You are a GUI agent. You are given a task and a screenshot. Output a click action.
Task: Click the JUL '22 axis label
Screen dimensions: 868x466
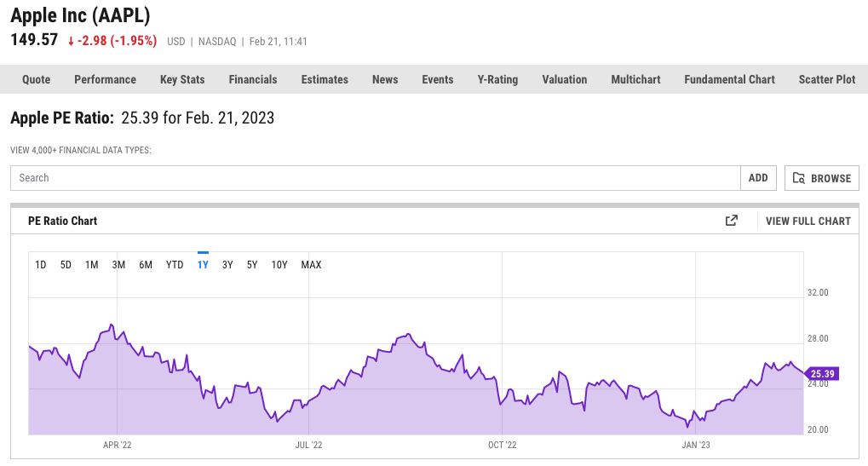point(308,445)
